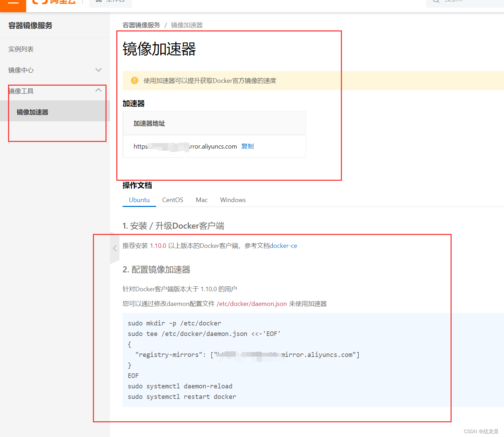Click the sudo systemctl restart docker line

[x=182, y=397]
